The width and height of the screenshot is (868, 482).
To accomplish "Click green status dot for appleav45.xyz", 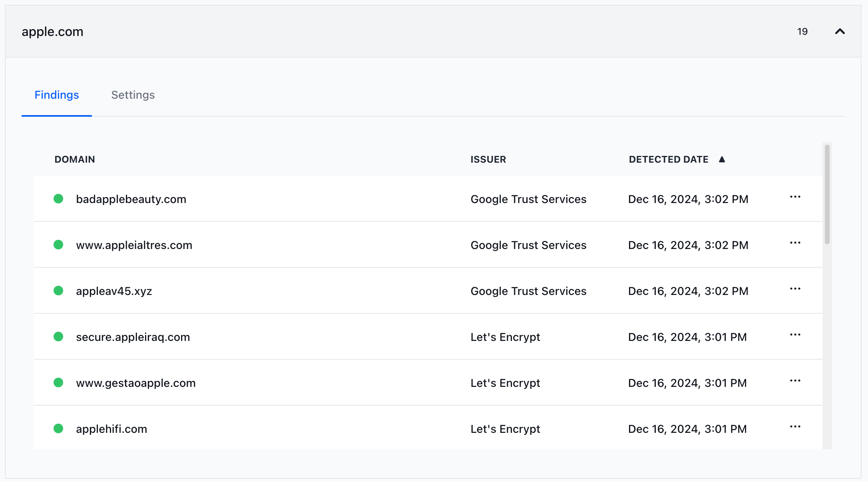I will [58, 291].
